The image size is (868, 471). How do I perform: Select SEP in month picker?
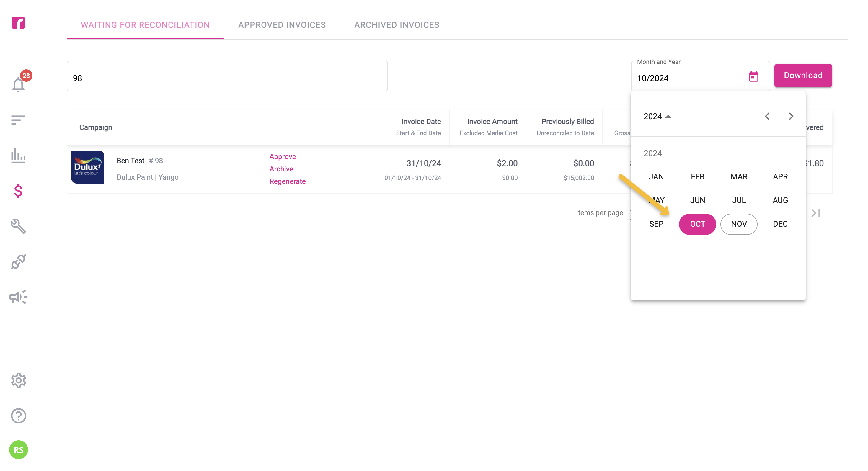coord(656,224)
